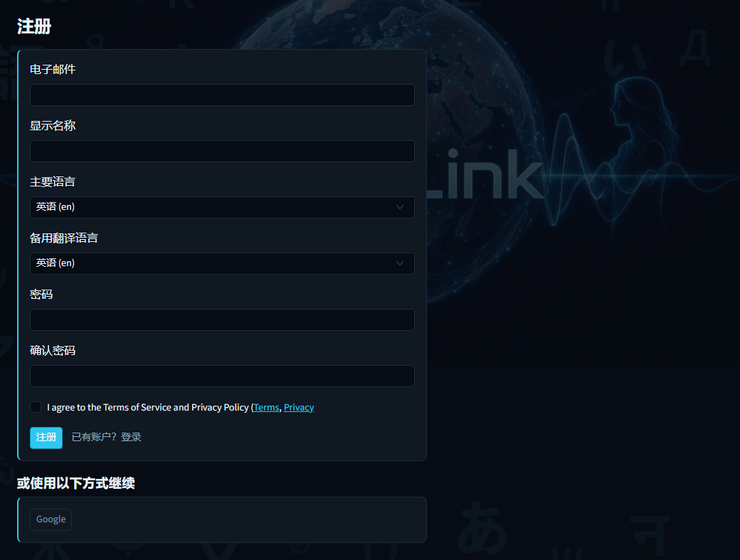Click the 确认密码 confirm password field
The width and height of the screenshot is (740, 560).
coord(222,376)
